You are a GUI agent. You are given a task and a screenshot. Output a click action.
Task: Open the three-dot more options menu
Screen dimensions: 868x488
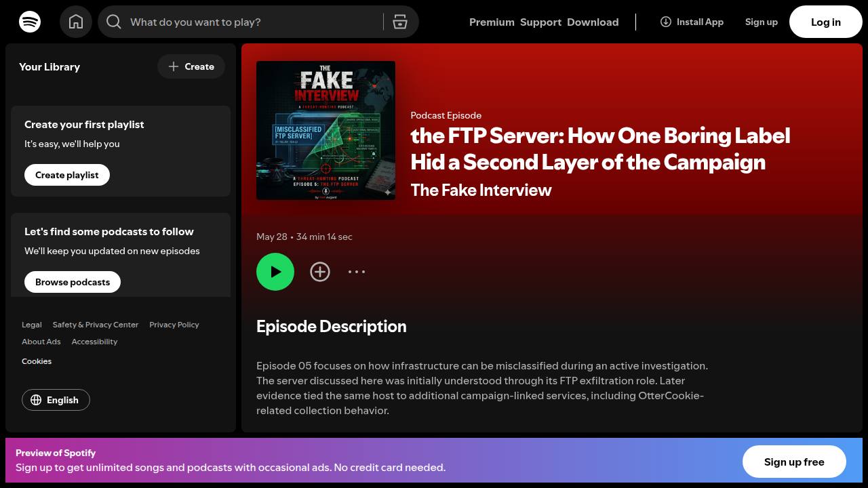(357, 272)
